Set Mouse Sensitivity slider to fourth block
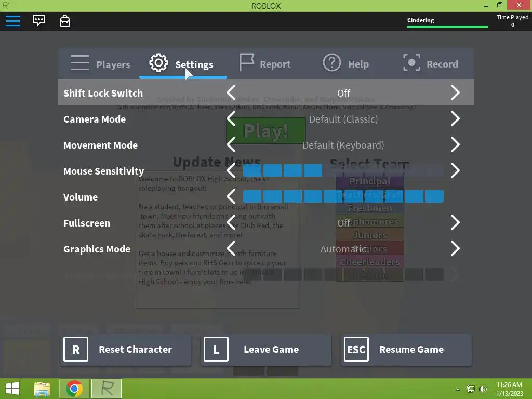Screen dimensions: 532x399 tap(313, 170)
